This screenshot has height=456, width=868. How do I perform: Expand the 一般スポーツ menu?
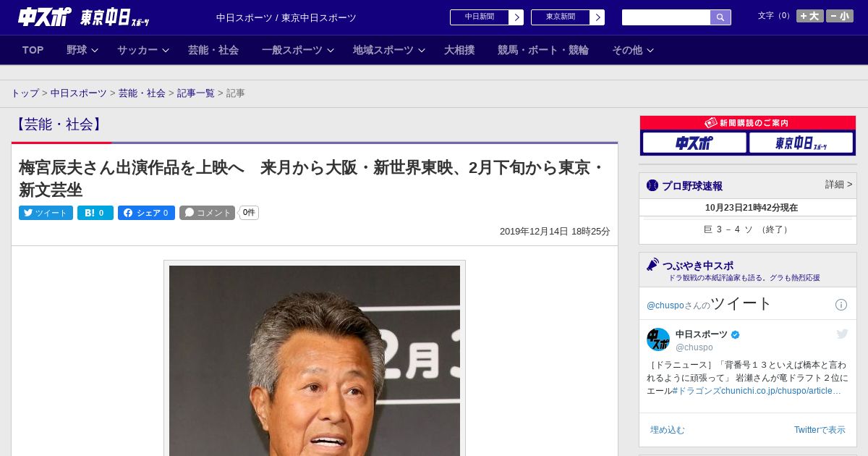pyautogui.click(x=298, y=50)
